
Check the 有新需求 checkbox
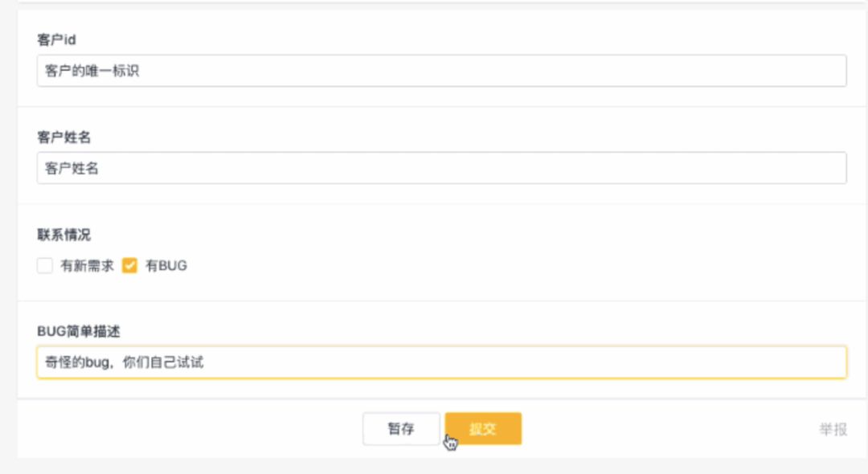pos(45,265)
